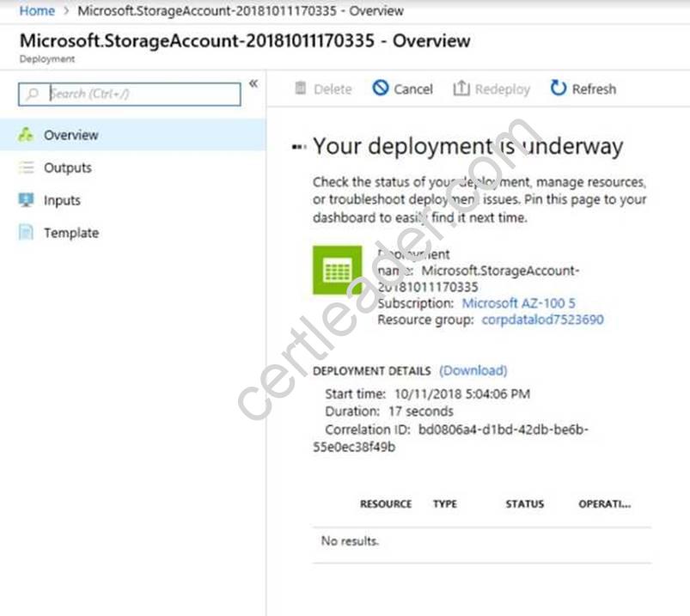Click the Cancel circle-slash icon
Screen dimensions: 690x616
[x=380, y=88]
